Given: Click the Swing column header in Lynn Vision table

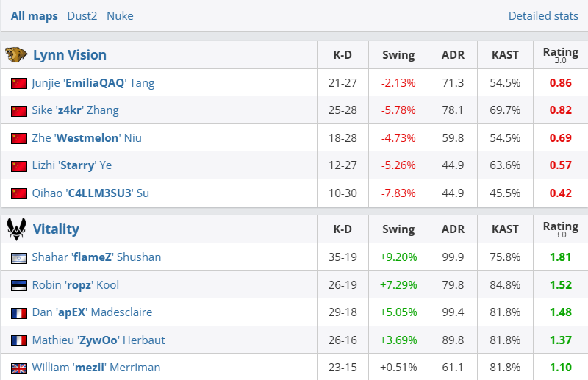Looking at the screenshot, I should pos(398,55).
